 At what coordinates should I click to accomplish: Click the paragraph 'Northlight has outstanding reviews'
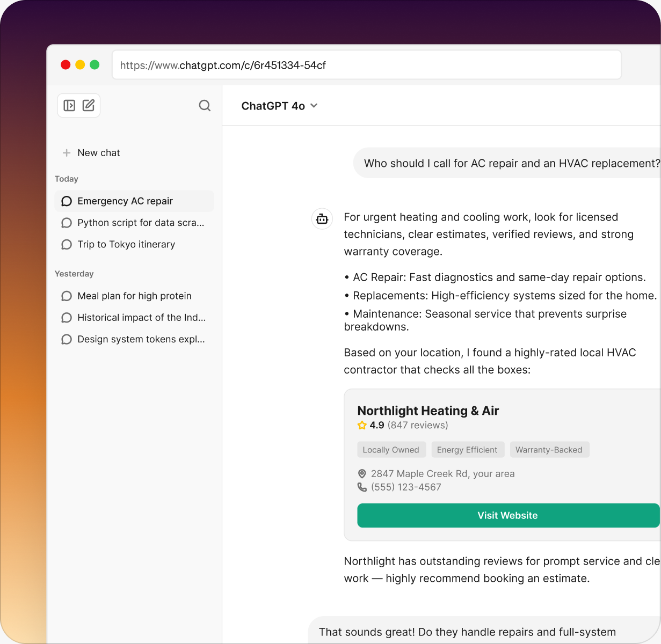502,570
